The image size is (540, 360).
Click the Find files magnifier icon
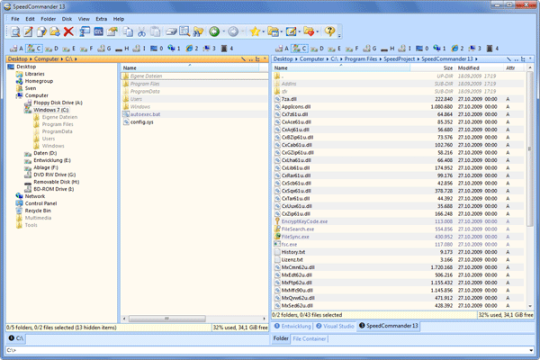click(185, 32)
